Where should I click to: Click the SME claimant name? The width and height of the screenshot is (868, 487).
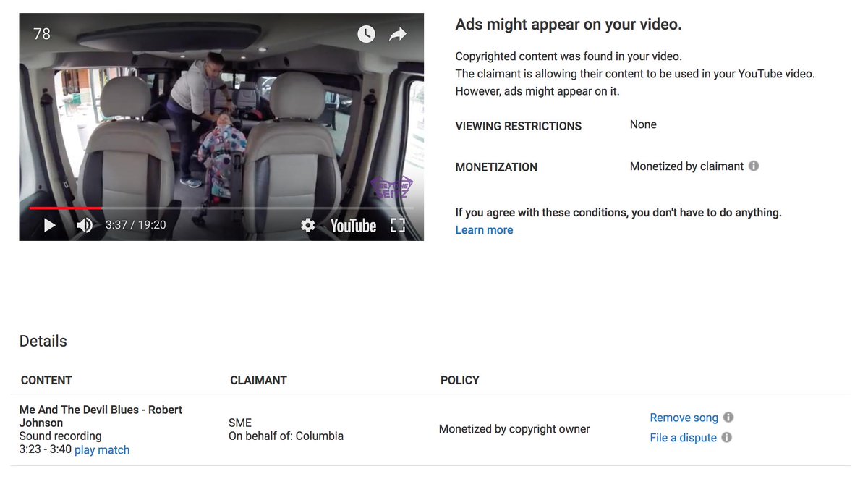point(239,423)
